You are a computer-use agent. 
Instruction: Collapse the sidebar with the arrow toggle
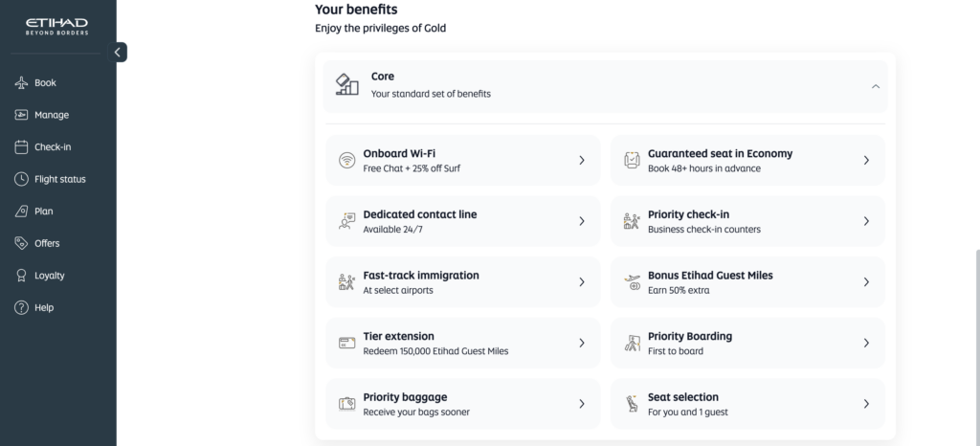119,53
